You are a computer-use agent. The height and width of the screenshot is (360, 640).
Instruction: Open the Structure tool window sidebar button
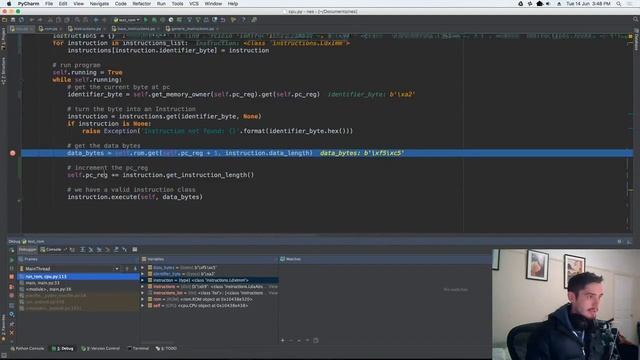pyautogui.click(x=4, y=71)
